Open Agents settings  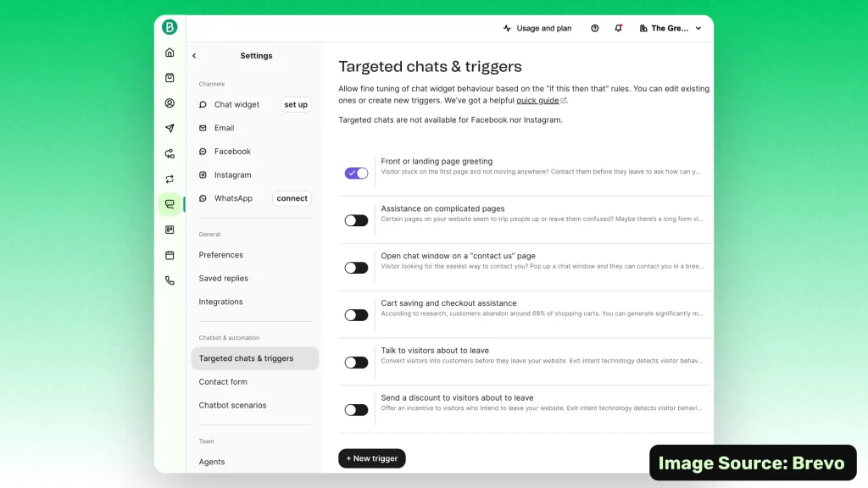point(211,462)
